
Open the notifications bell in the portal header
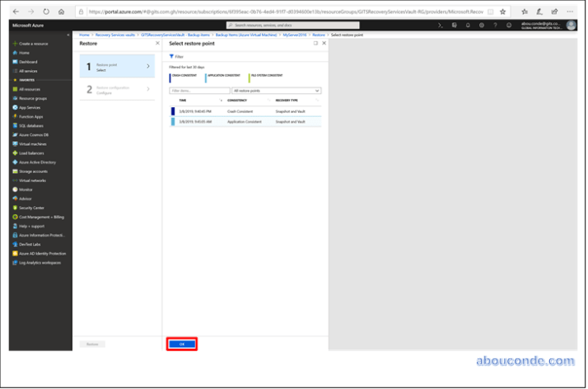point(468,26)
